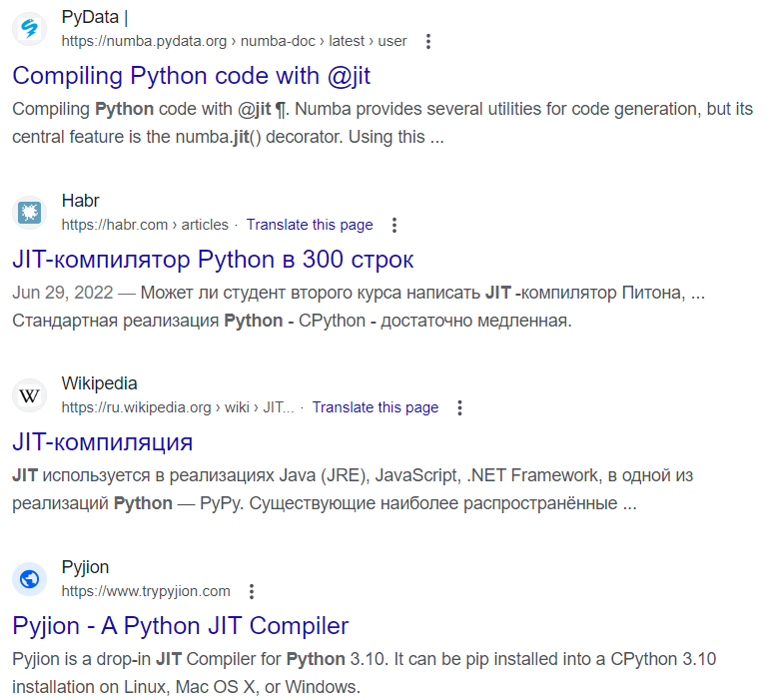Click the www.trypyjion.com URL
Screen dimensions: 772x700
[x=146, y=591]
